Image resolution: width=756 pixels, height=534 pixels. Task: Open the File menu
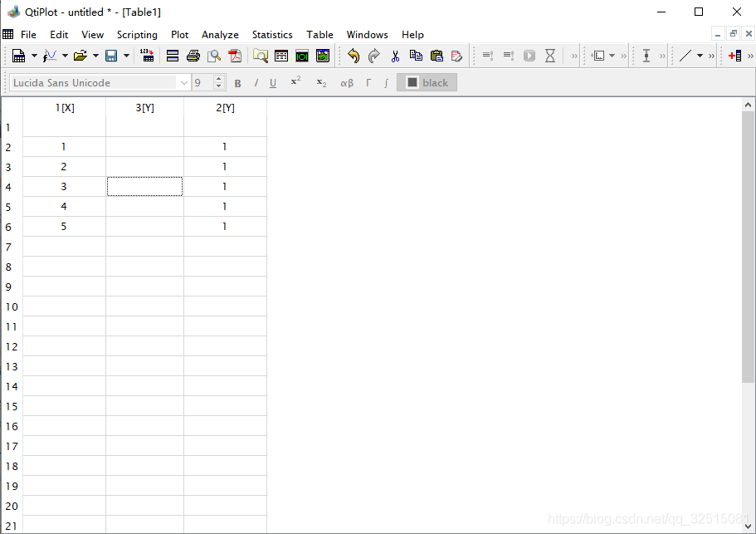pyautogui.click(x=28, y=35)
